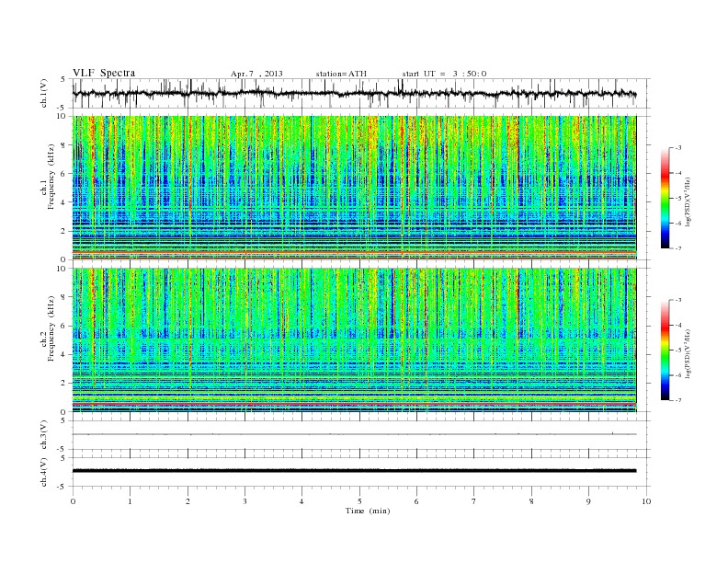Click the "-5" label on ch.1 colorbar
This screenshot has height=563, width=728.
[678, 199]
